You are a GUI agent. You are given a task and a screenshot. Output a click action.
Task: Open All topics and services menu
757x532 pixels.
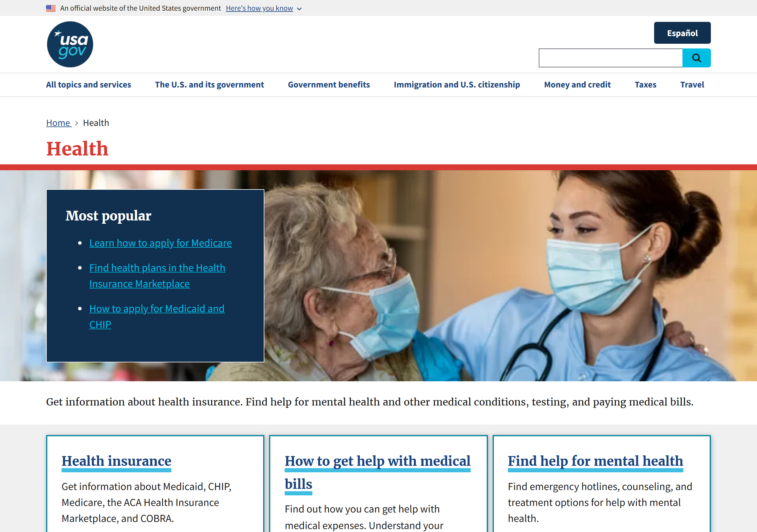click(x=88, y=85)
